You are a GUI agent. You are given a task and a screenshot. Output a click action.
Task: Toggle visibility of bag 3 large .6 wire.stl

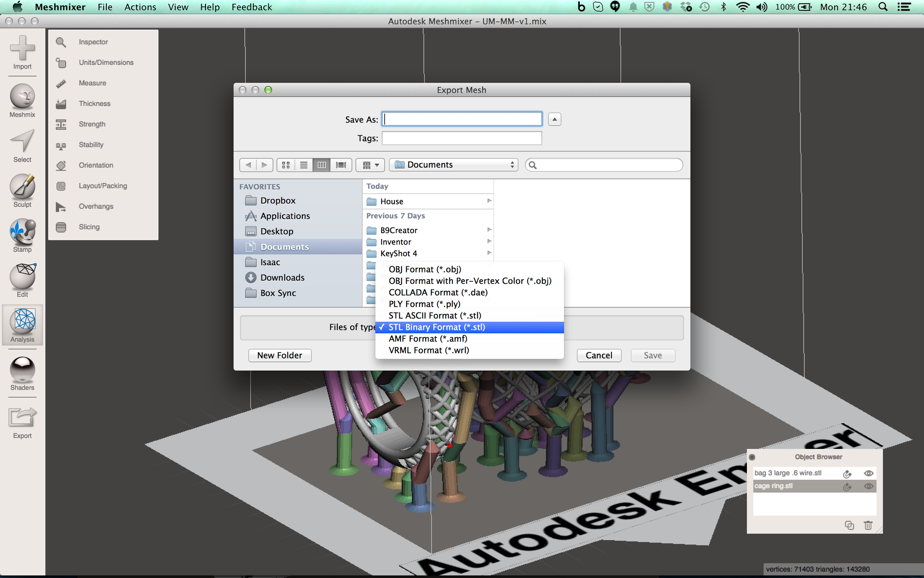pos(869,473)
